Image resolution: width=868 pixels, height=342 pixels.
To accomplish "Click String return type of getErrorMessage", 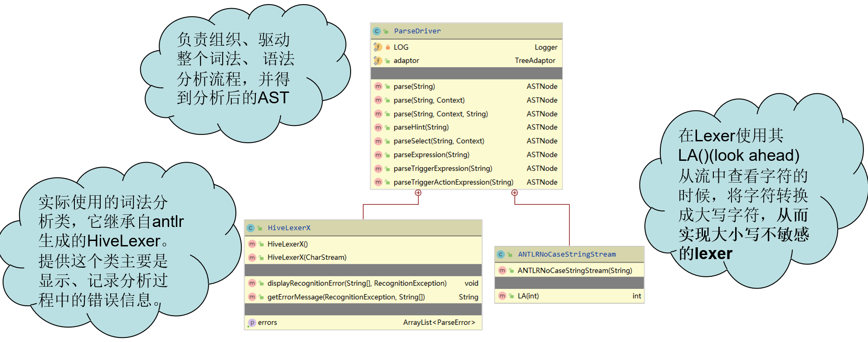I will point(468,298).
